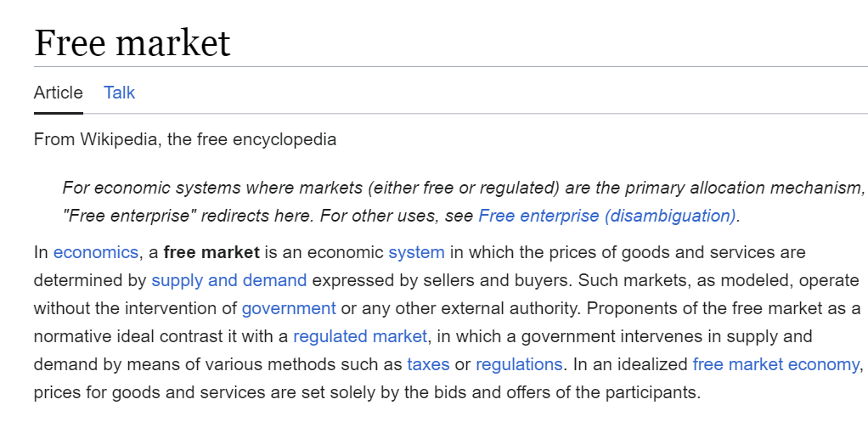This screenshot has height=422, width=868.
Task: Click 'From Wikipedia, the free encyclopedia' tagline
Action: (185, 139)
